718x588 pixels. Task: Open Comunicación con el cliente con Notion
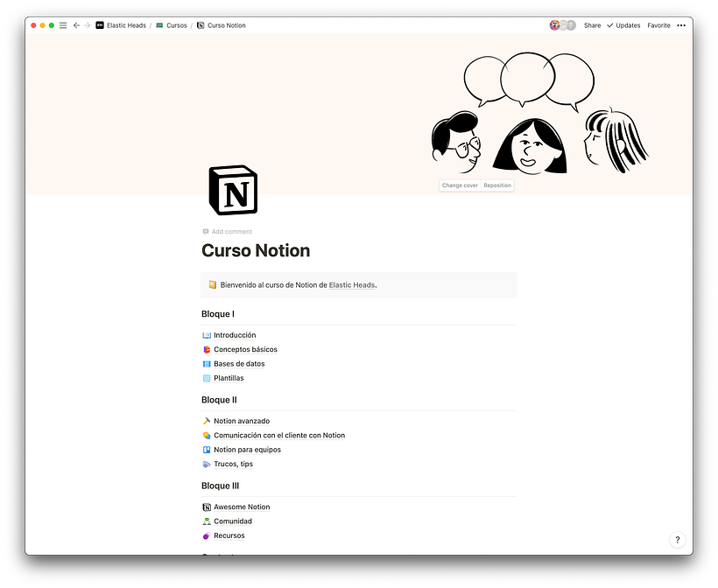point(279,436)
